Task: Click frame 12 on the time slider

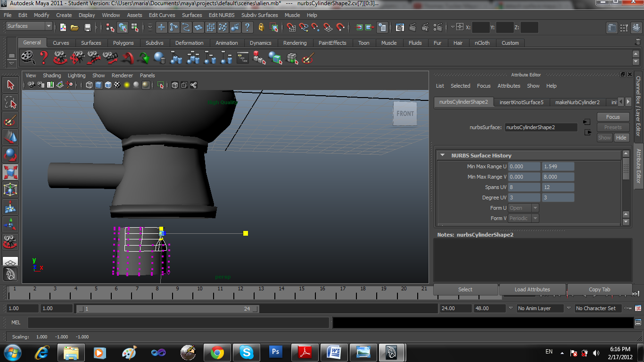Action: [x=240, y=292]
